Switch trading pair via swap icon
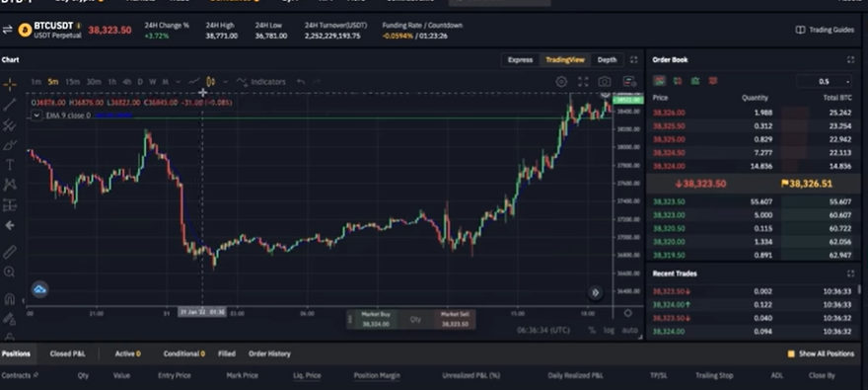Image resolution: width=868 pixels, height=390 pixels. click(x=7, y=30)
